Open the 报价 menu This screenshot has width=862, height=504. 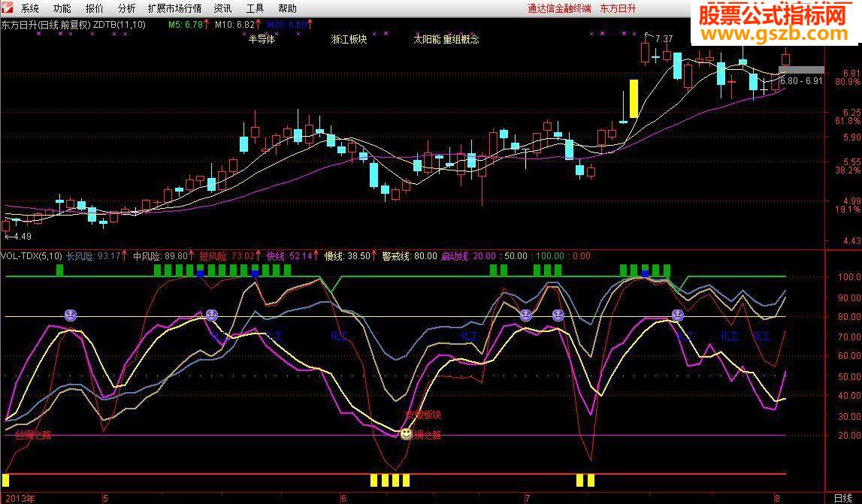(x=95, y=8)
